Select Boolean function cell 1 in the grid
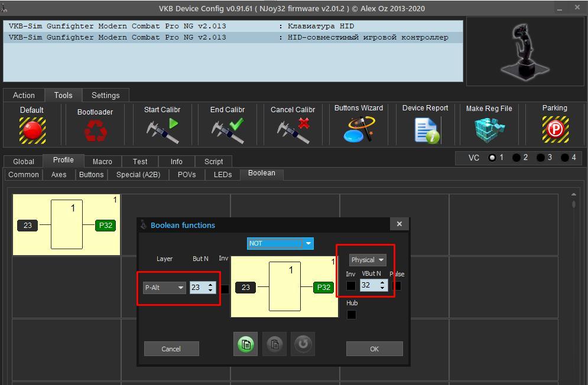 [x=66, y=224]
